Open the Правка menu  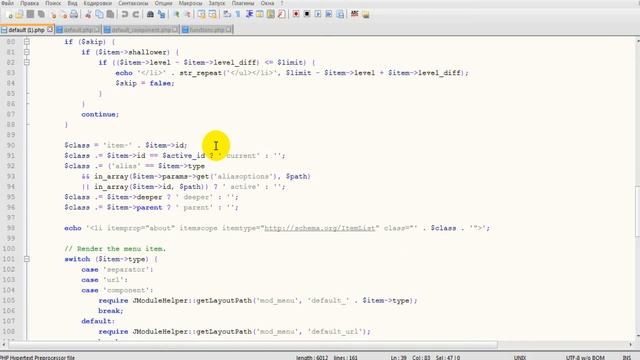(x=29, y=3)
